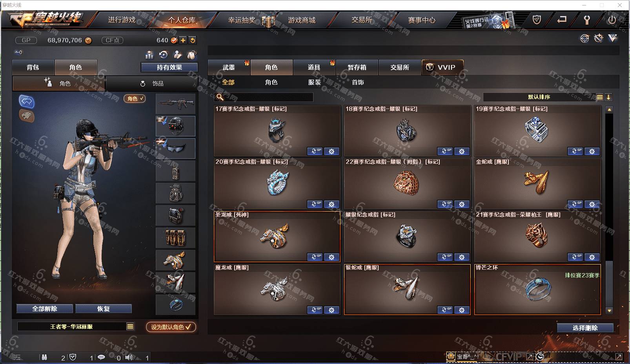Click the 全部解除 button

coord(45,309)
